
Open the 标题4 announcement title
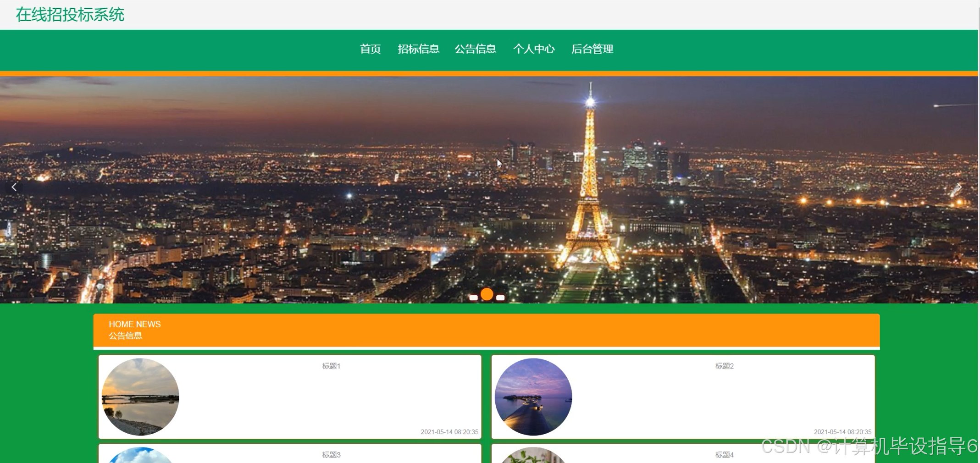pyautogui.click(x=725, y=455)
